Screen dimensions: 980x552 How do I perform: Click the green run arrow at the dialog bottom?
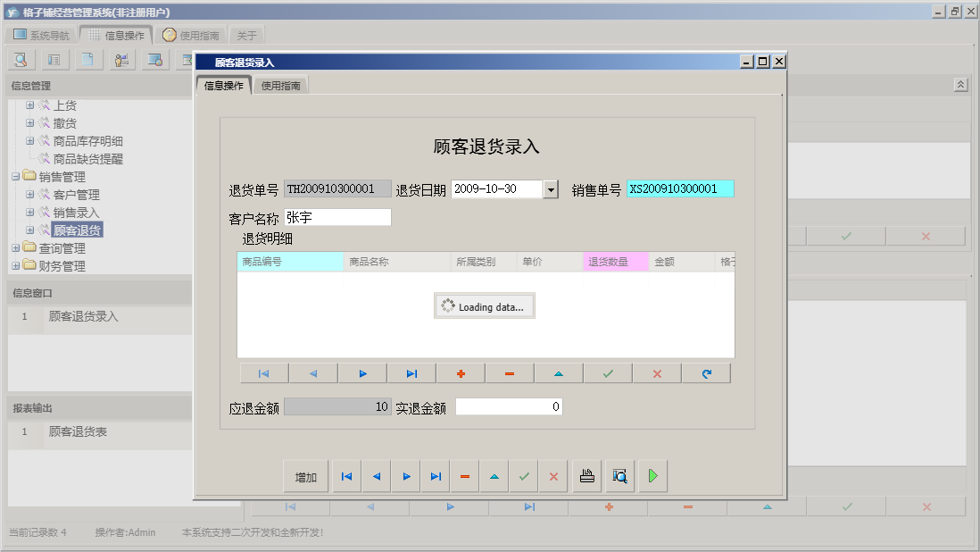(x=652, y=476)
